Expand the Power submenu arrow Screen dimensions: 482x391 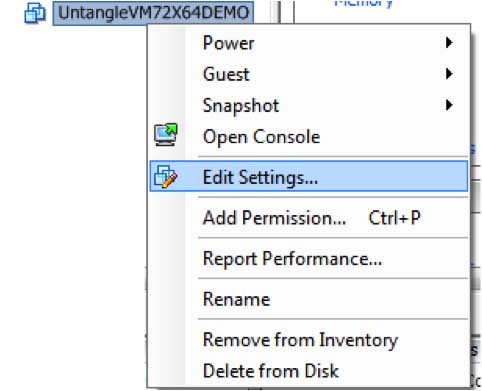pyautogui.click(x=449, y=43)
